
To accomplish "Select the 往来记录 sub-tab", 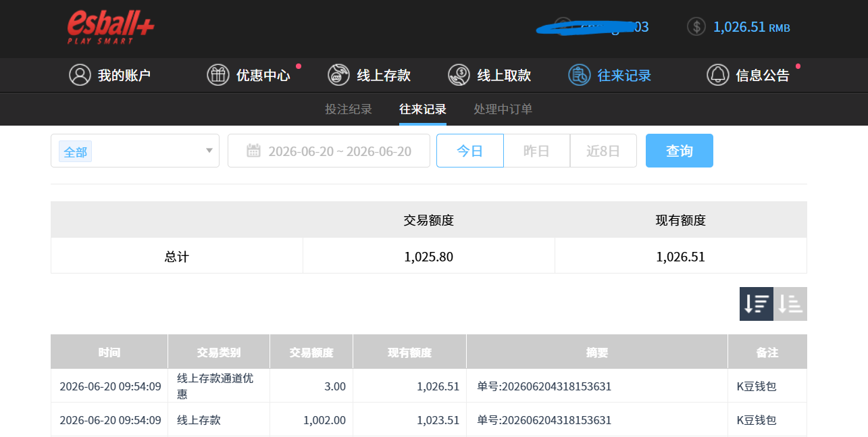I will click(x=423, y=109).
